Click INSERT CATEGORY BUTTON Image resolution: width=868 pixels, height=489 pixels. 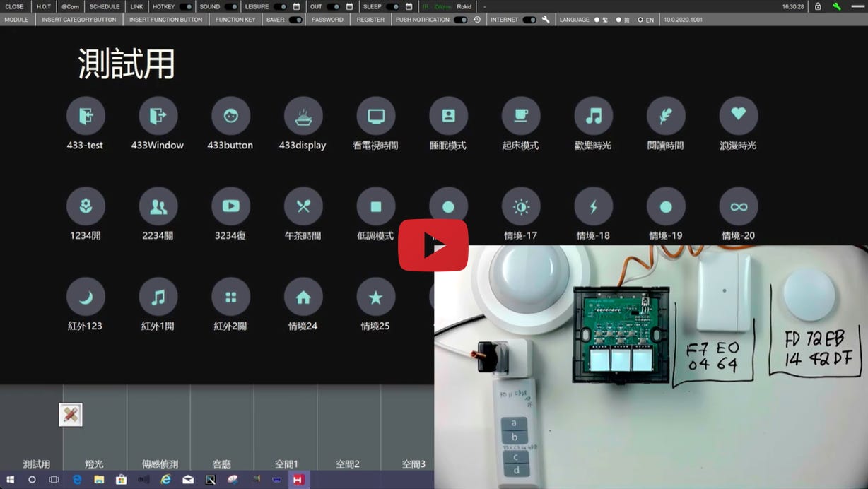[x=79, y=20]
